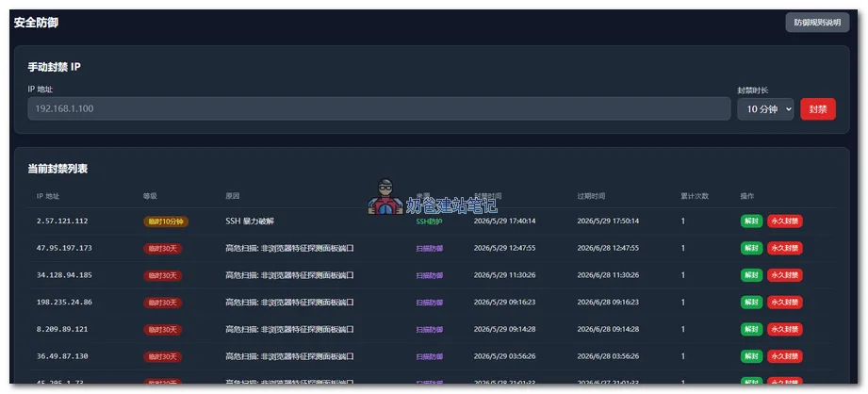Screen dimensions: 868x394
Task: Click 解封 for IP 2.57.121.112
Action: coord(751,221)
